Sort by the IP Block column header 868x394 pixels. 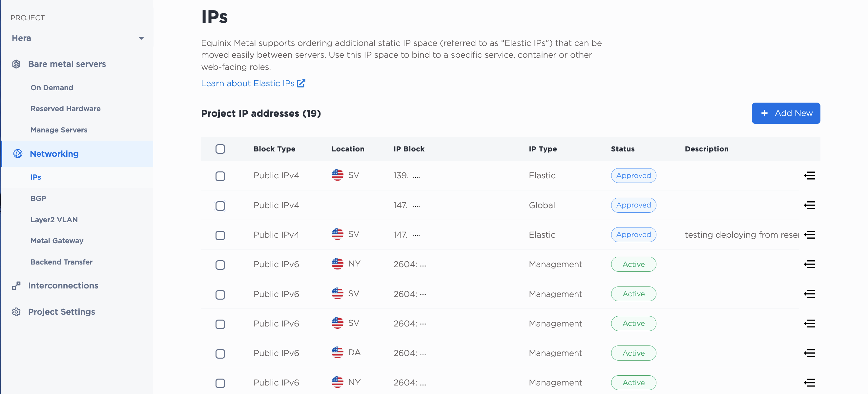[409, 149]
